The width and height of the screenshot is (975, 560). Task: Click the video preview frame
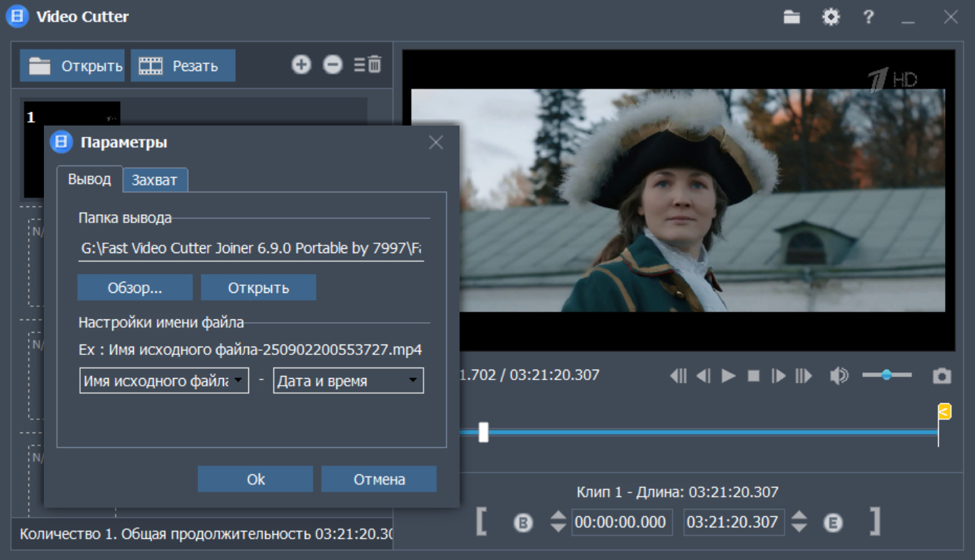pos(678,199)
